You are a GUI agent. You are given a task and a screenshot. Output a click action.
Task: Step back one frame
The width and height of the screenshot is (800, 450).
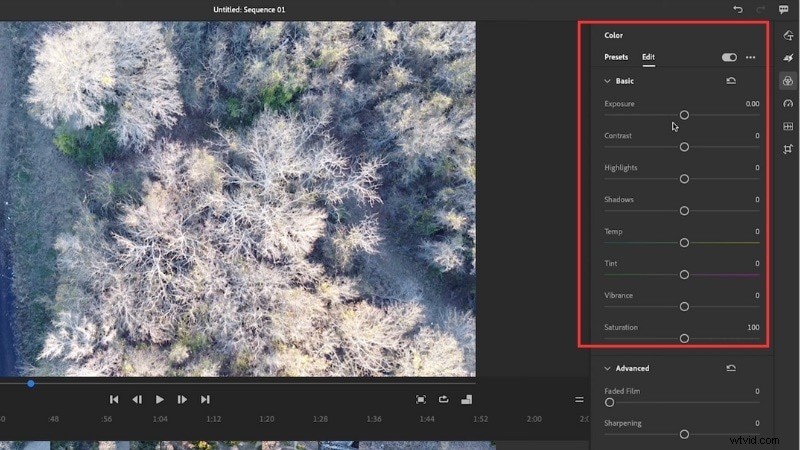click(x=137, y=399)
